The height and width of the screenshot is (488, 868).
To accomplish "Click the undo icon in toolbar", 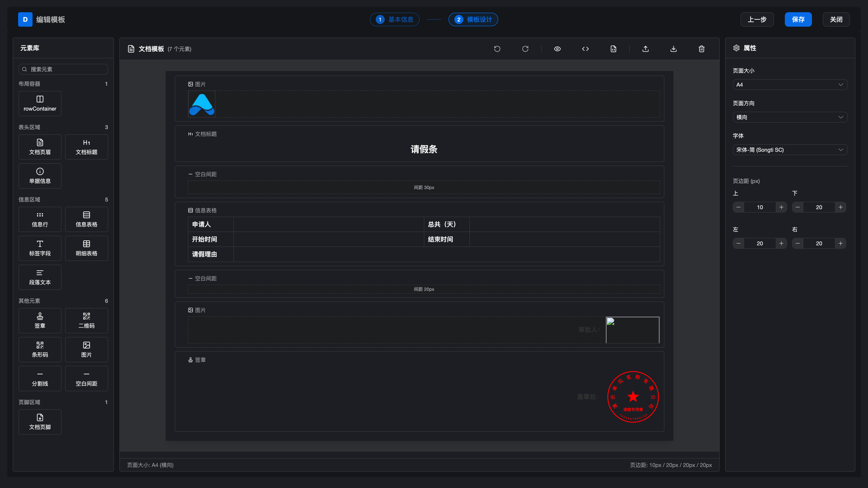I will tap(497, 49).
